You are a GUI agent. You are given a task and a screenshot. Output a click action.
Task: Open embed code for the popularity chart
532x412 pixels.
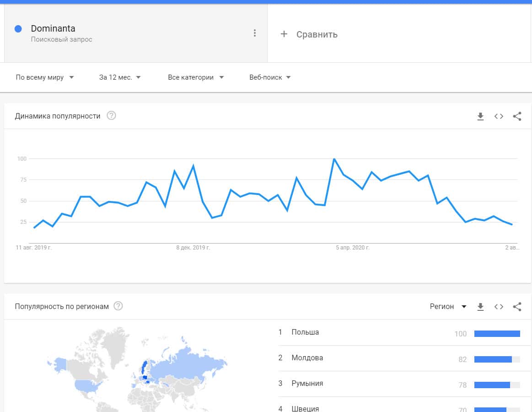tap(499, 116)
